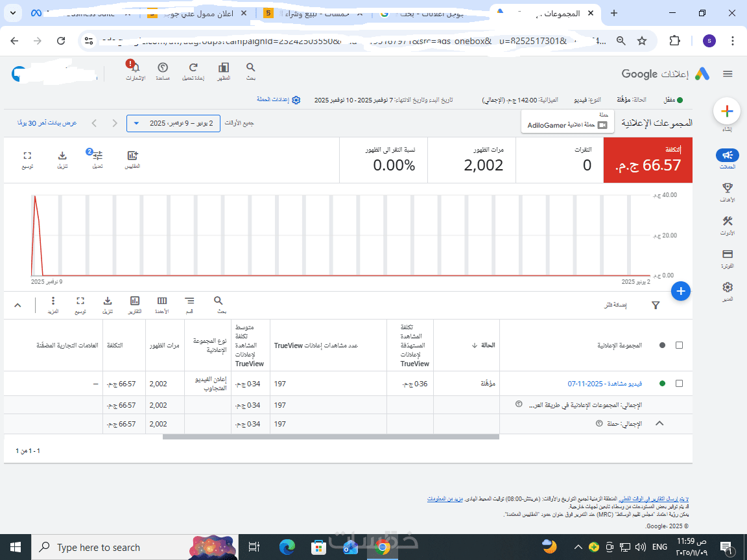Click the table Download icon
This screenshot has height=560, width=747.
(x=108, y=301)
